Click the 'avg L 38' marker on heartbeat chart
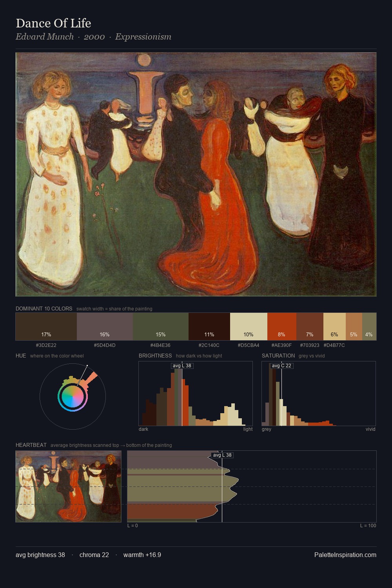The width and height of the screenshot is (392, 588). pos(222,455)
